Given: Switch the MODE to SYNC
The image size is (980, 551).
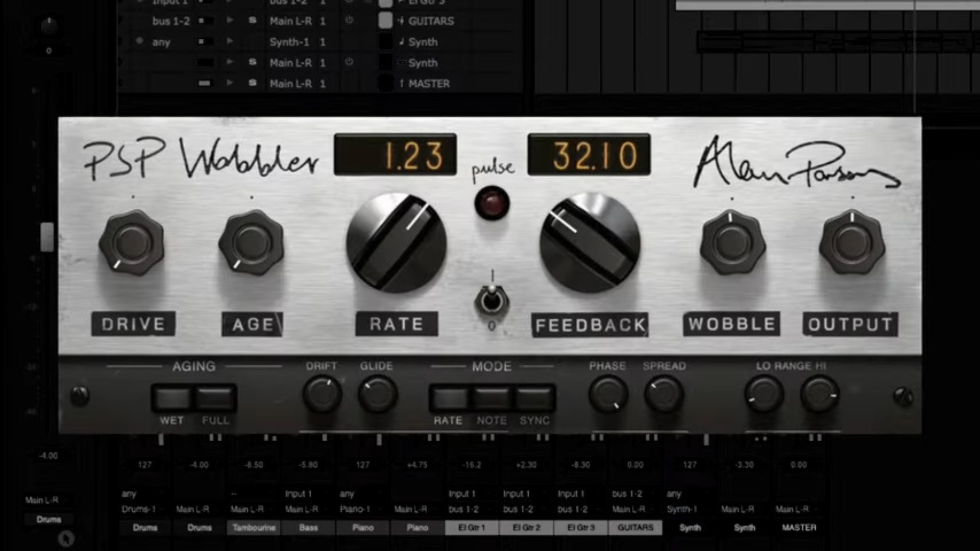Looking at the screenshot, I should (x=534, y=397).
